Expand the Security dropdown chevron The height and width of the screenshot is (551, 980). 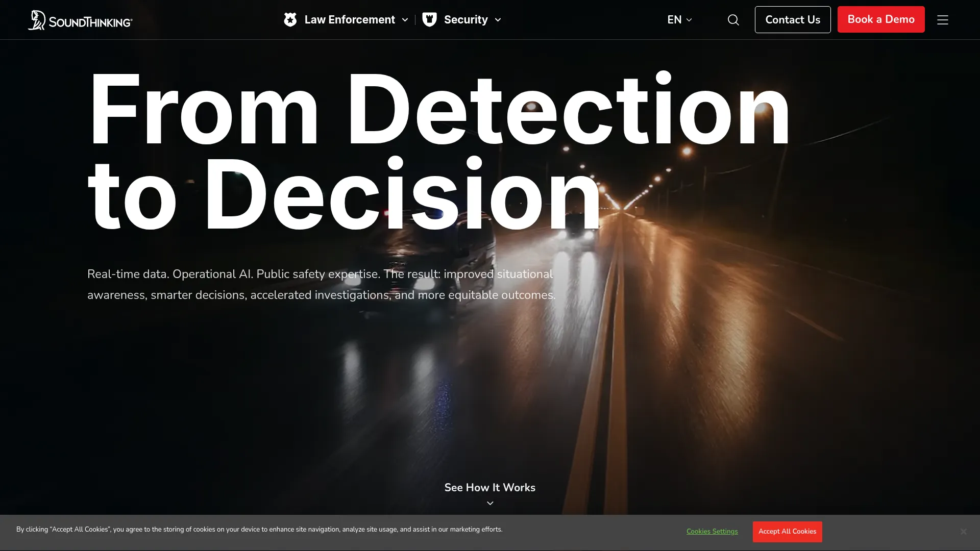(x=498, y=20)
